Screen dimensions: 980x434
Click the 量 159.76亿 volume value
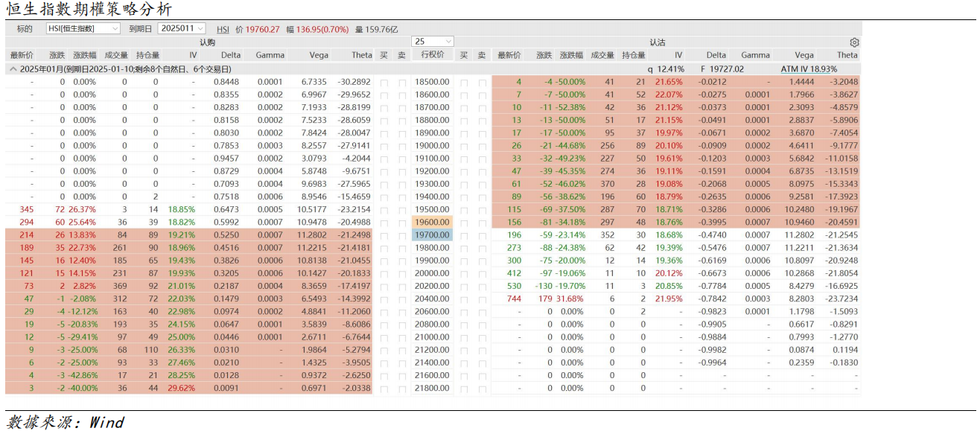(x=377, y=29)
